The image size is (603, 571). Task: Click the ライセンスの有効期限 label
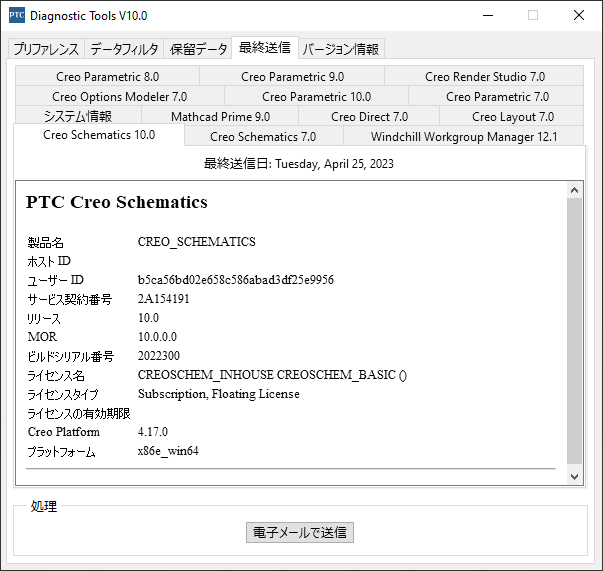click(79, 413)
